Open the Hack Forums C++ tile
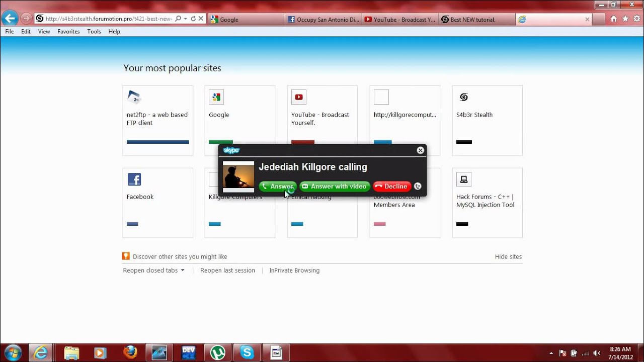644x362 pixels. coord(488,203)
